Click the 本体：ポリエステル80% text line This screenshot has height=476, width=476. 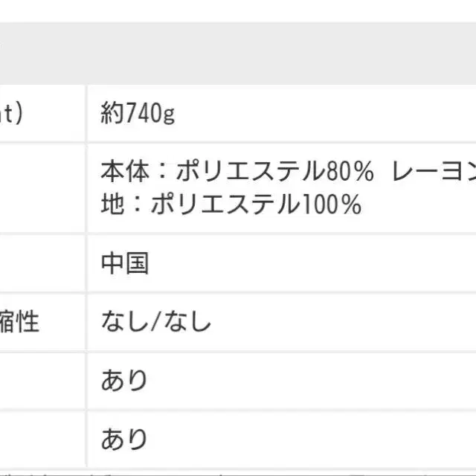coord(237,173)
